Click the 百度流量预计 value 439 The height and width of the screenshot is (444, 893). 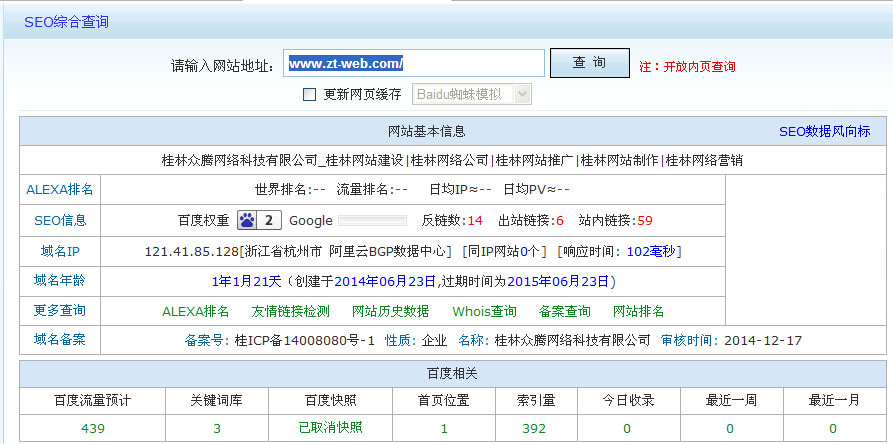click(x=93, y=429)
